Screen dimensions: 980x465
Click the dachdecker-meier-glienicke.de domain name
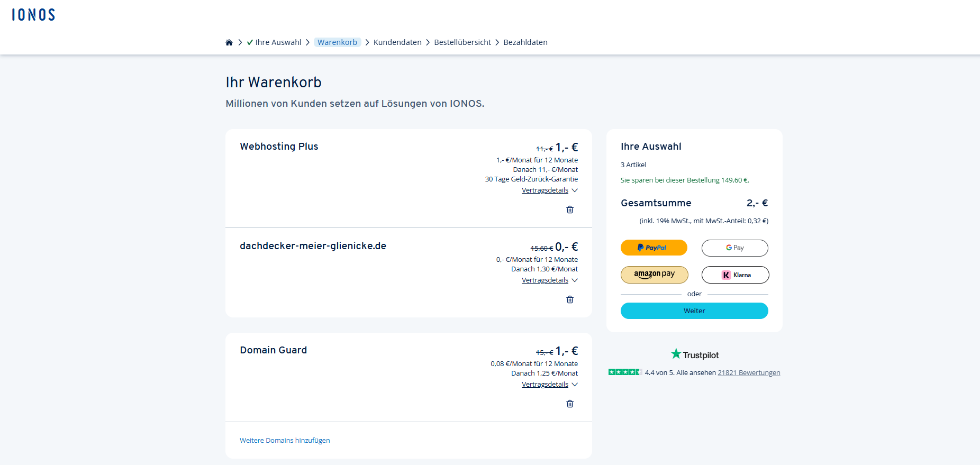pos(313,246)
